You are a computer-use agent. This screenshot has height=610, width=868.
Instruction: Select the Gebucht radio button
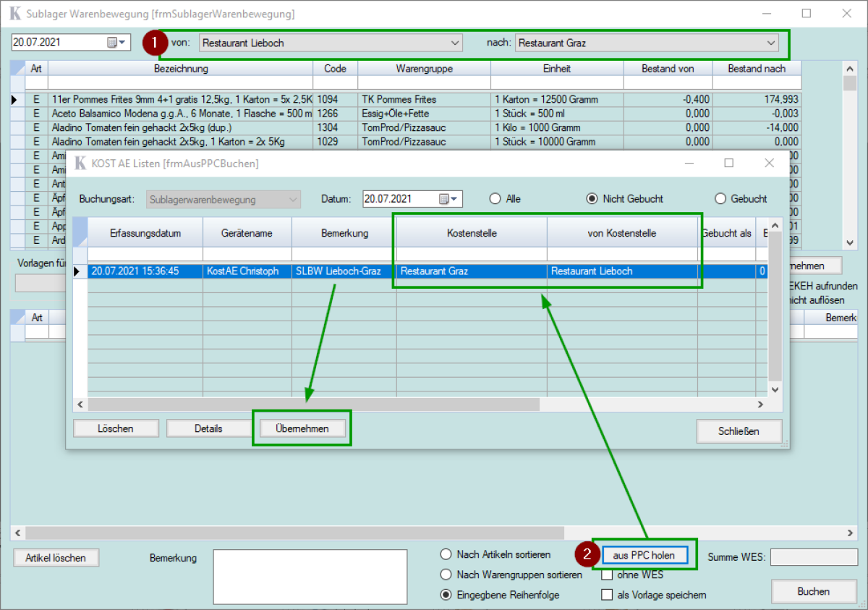tap(720, 199)
